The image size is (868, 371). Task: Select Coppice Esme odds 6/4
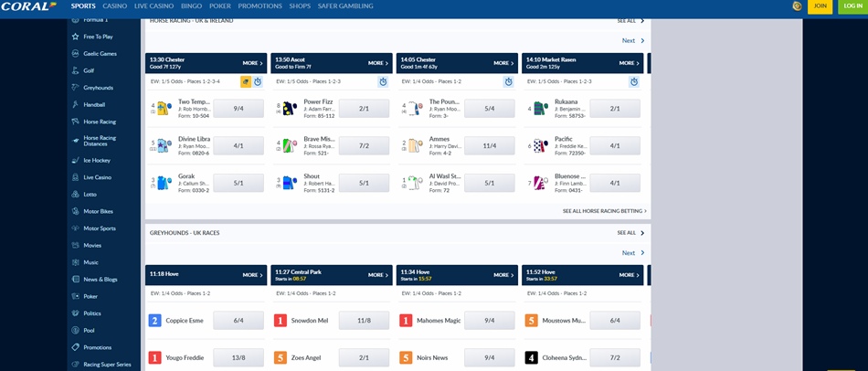coord(238,321)
